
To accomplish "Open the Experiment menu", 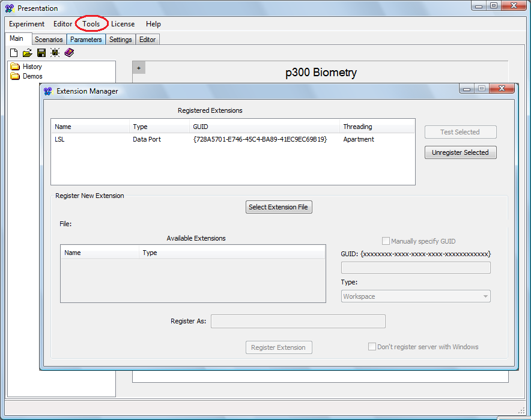I will point(26,24).
